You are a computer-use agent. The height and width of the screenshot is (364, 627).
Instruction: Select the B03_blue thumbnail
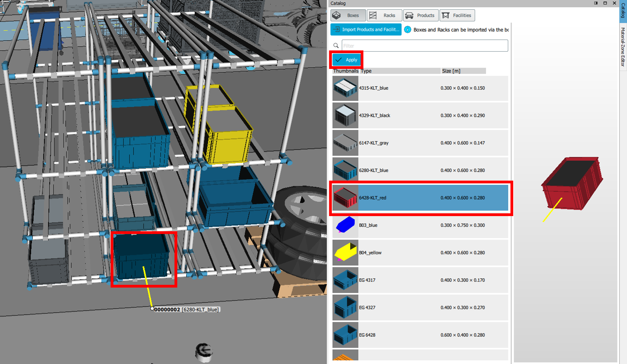[345, 225]
